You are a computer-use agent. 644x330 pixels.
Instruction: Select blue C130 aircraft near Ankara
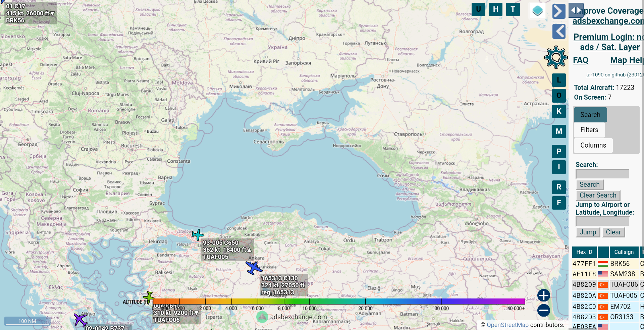(x=254, y=268)
